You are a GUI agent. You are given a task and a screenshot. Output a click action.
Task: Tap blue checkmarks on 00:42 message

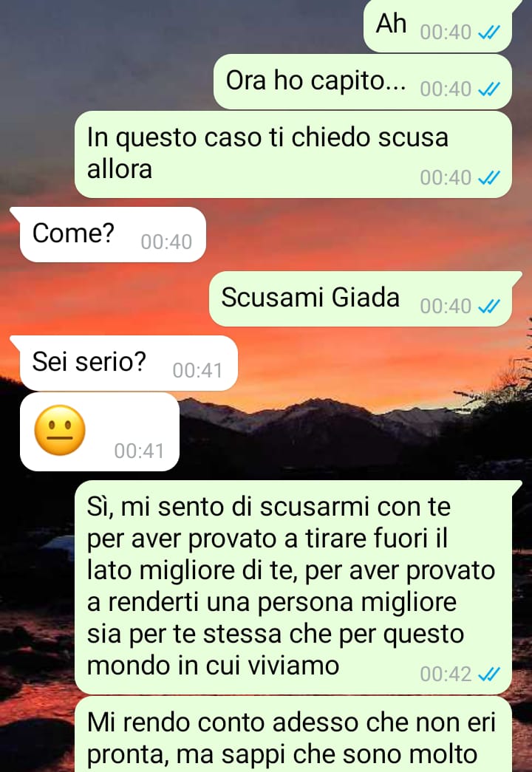click(489, 674)
